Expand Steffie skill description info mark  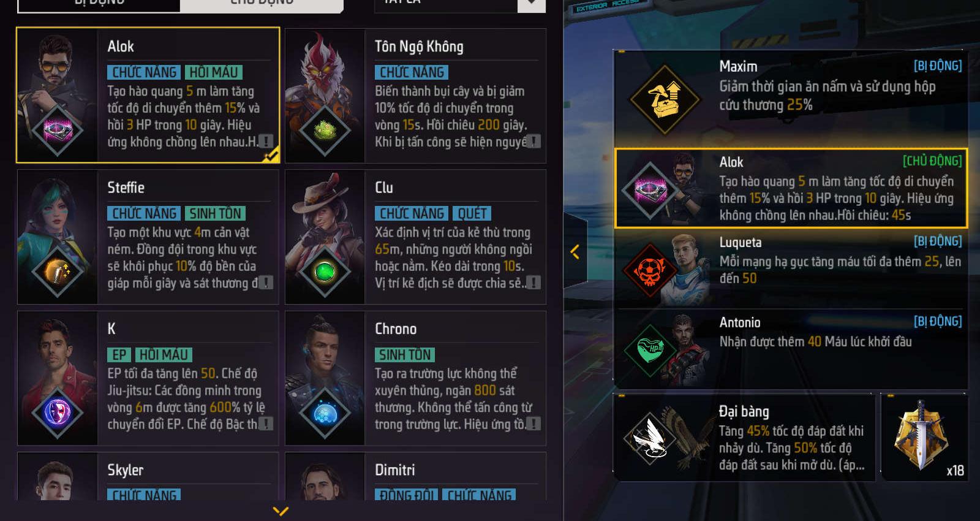click(266, 282)
